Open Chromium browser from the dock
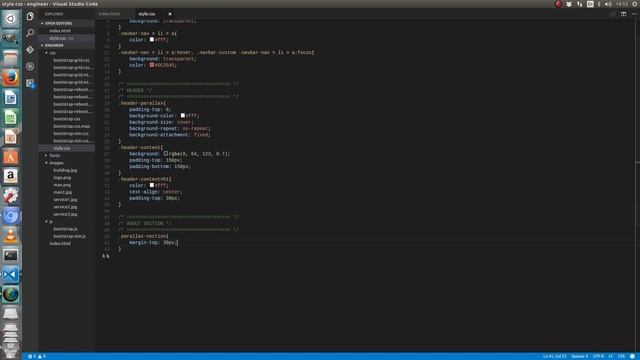640x360 pixels. pos(11,216)
